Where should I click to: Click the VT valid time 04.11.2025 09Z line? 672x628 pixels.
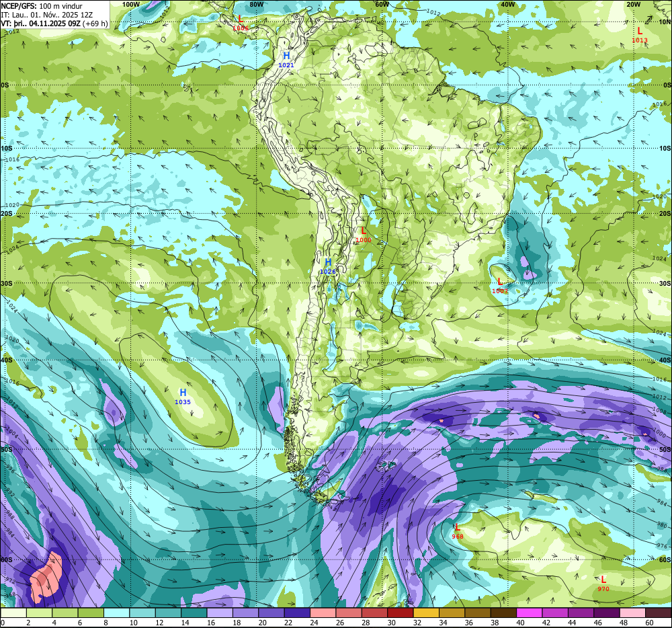tap(54, 23)
